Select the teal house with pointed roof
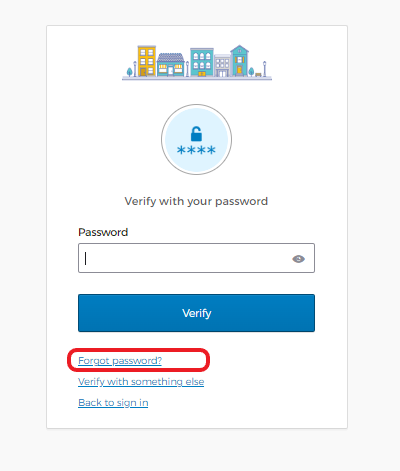The image size is (400, 471). point(240,61)
